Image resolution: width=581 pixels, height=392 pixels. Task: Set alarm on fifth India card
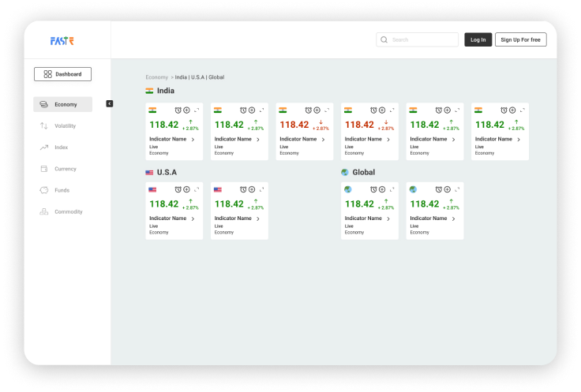[x=439, y=110]
